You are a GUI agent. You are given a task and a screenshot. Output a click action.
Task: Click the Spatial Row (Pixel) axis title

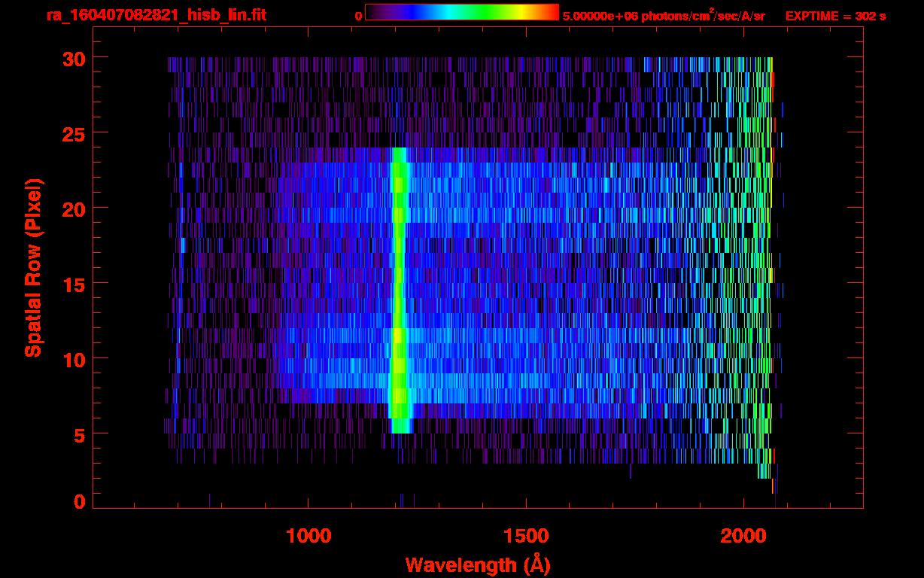pos(33,267)
